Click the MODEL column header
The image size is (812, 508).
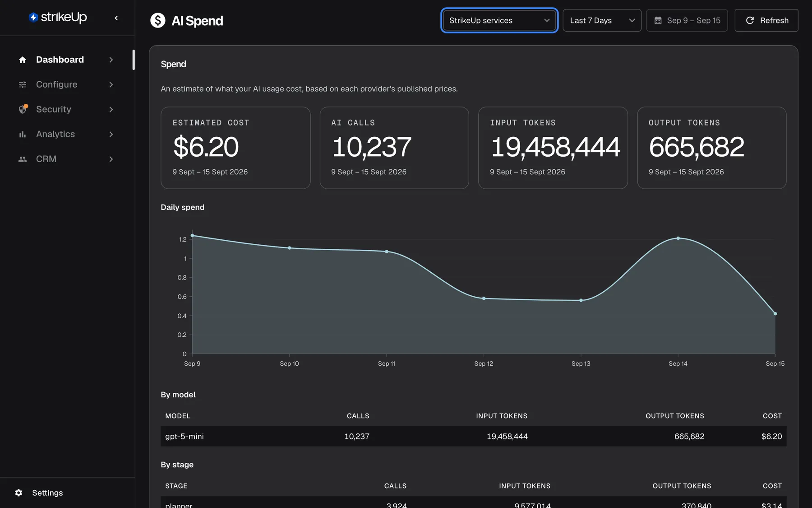pos(178,416)
